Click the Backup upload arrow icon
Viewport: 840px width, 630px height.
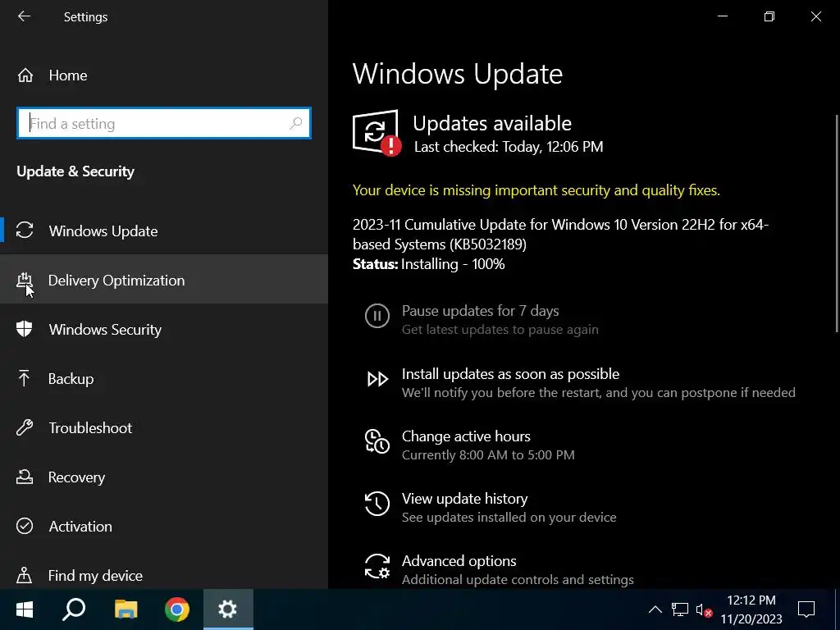(x=24, y=378)
